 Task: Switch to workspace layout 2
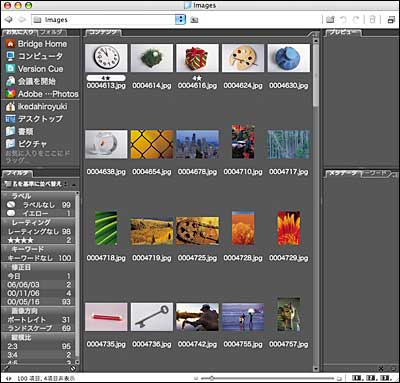(x=371, y=378)
